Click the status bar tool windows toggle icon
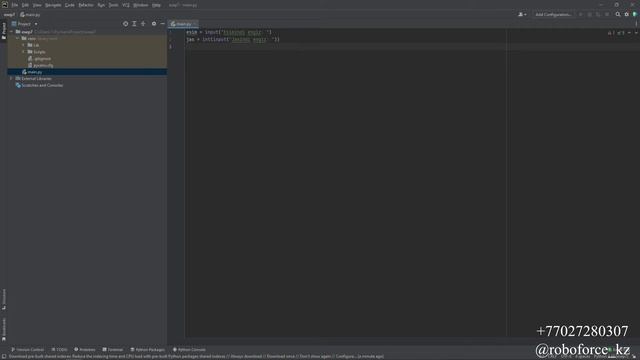 [x=4, y=357]
